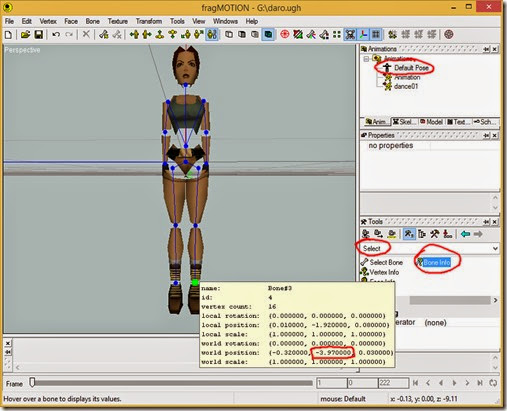Click the highlighted tools icon in Tools panel
Viewport: 507px width, 411px height.
point(409,234)
